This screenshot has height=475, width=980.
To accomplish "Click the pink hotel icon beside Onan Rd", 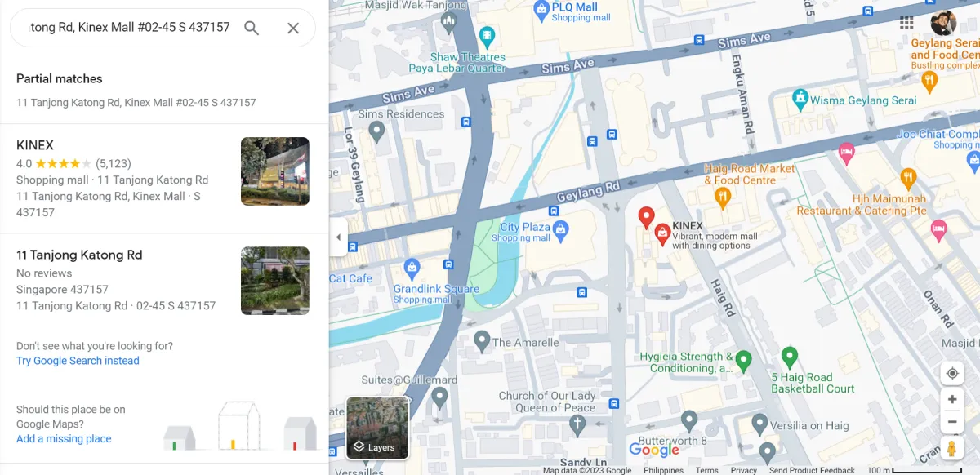I will pos(938,229).
